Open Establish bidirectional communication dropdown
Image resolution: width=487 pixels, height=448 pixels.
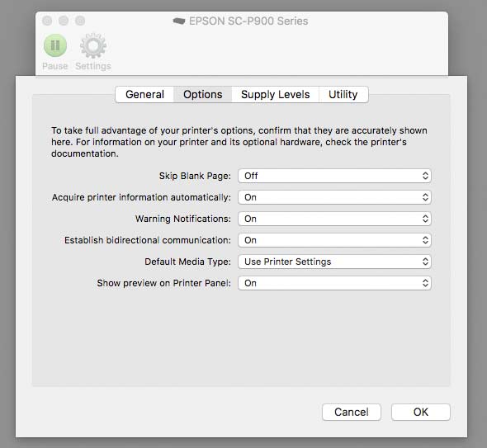point(334,240)
